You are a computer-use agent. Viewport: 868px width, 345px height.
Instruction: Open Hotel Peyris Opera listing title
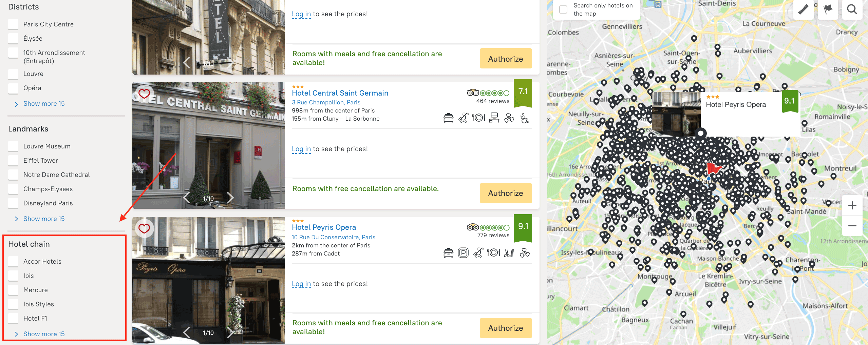324,227
